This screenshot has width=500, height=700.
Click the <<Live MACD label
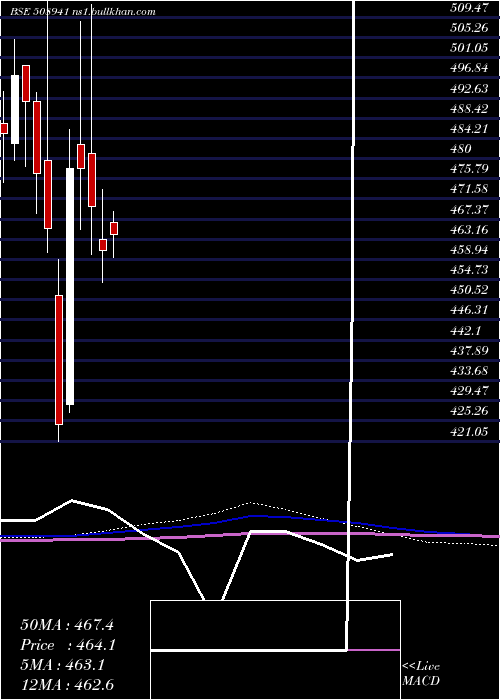pyautogui.click(x=421, y=673)
